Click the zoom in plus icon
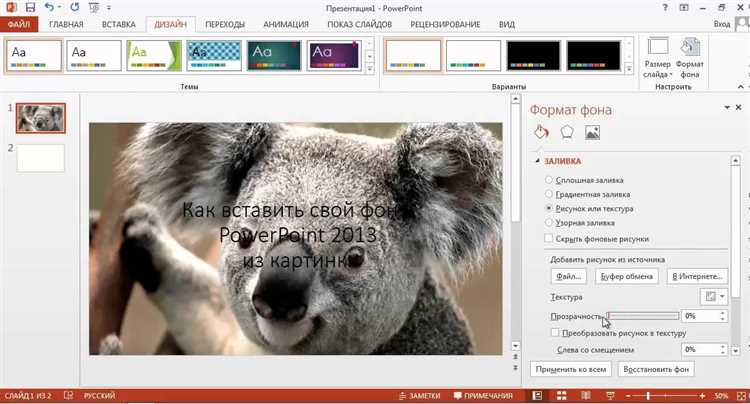 point(702,396)
